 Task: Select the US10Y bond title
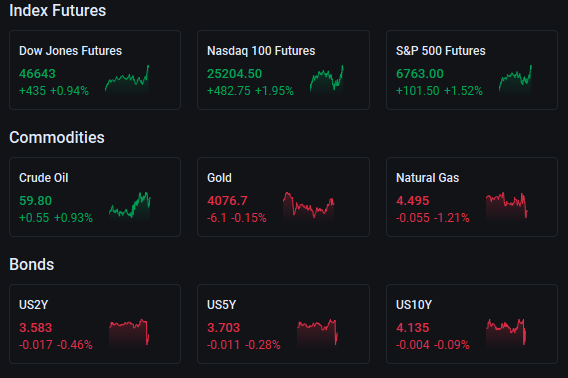[x=414, y=305]
